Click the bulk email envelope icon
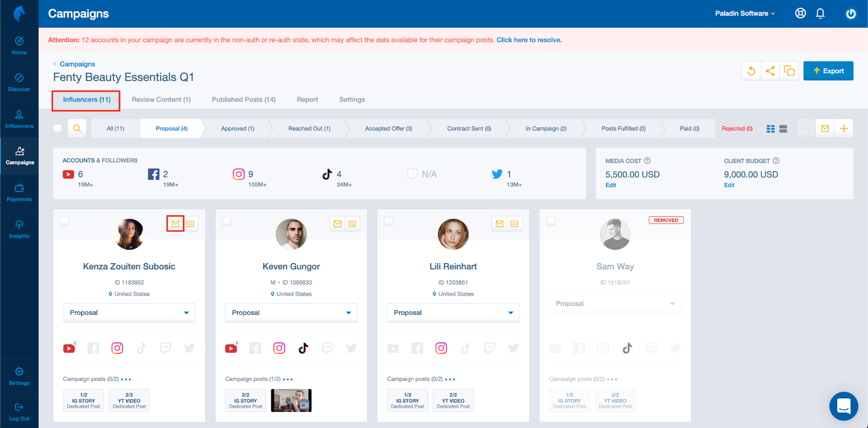The height and width of the screenshot is (428, 868). pyautogui.click(x=825, y=128)
